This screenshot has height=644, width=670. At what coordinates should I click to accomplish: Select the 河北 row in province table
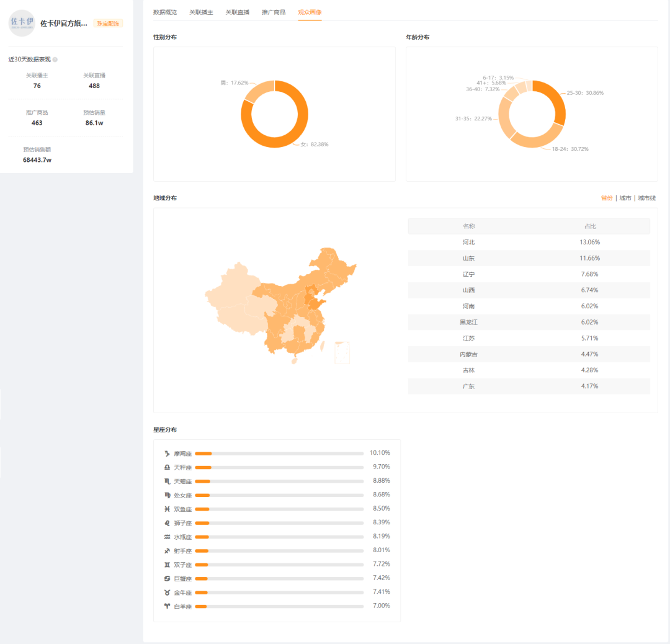pos(529,243)
